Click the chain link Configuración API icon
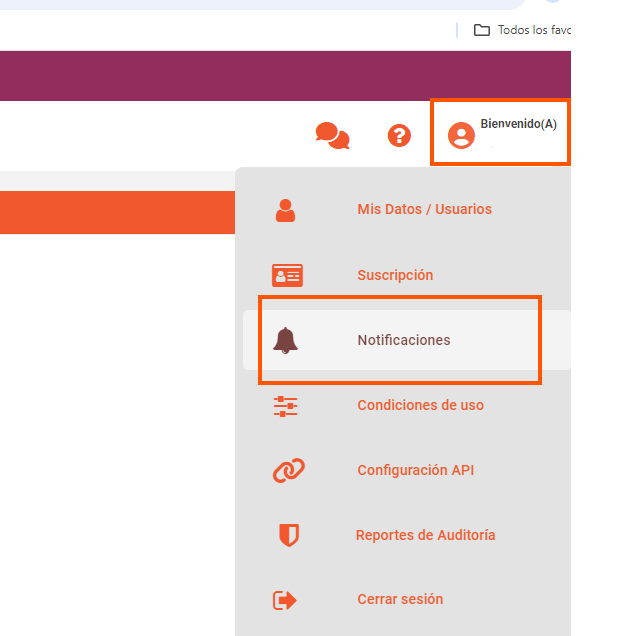The image size is (629, 636). click(x=288, y=470)
